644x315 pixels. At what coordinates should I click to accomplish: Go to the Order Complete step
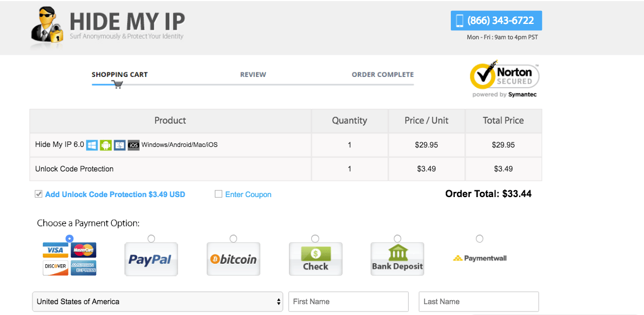[382, 75]
